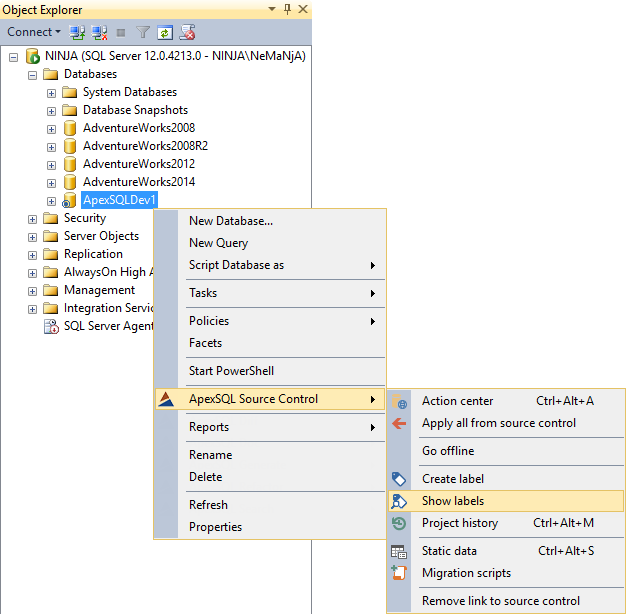This screenshot has height=614, width=626.
Task: Click the Disconnect server toolbar icon
Action: (99, 32)
